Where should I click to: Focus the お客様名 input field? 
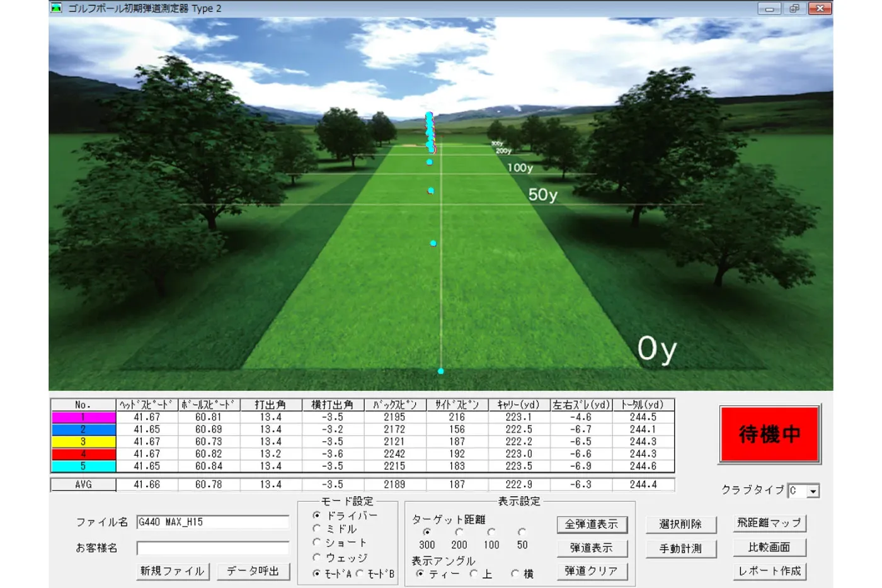(212, 548)
